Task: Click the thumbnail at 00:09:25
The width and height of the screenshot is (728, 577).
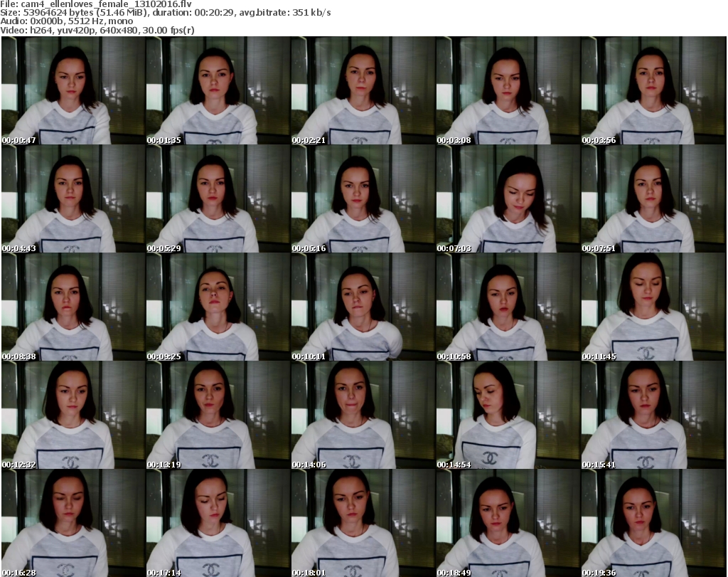Action: click(218, 307)
